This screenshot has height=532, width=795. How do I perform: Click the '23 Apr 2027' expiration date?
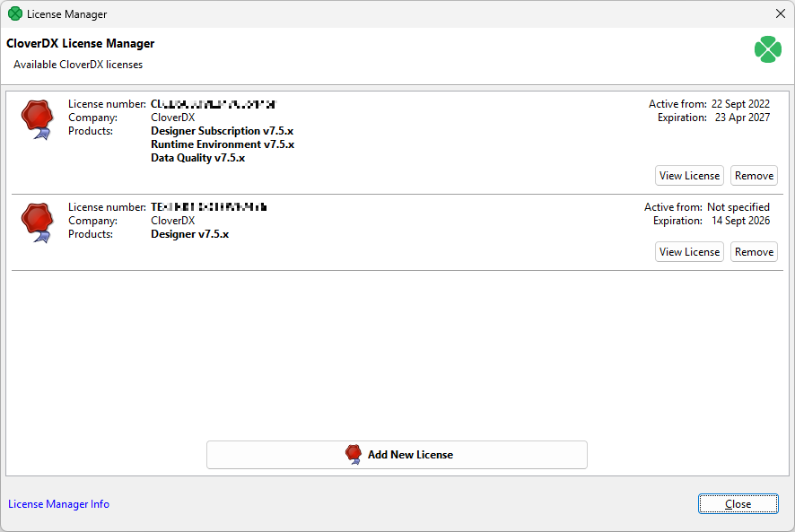742,118
